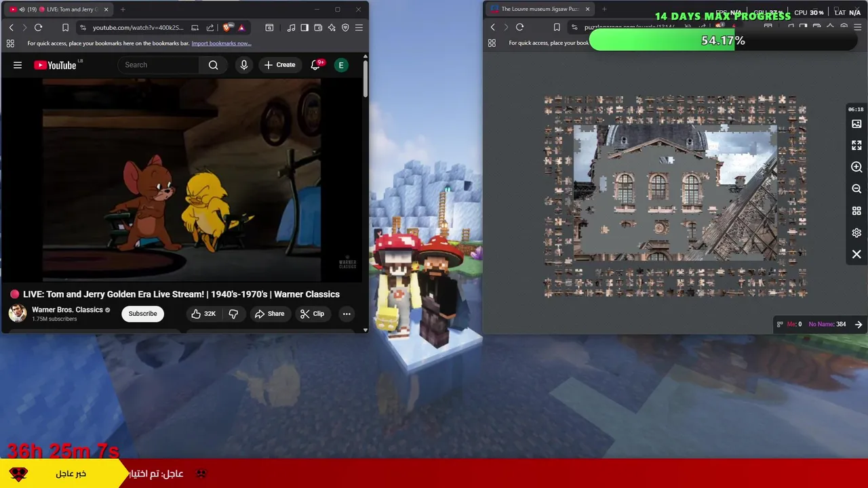Open the Brave main menu in YouTube window
Viewport: 868px width, 488px height.
pyautogui.click(x=359, y=27)
